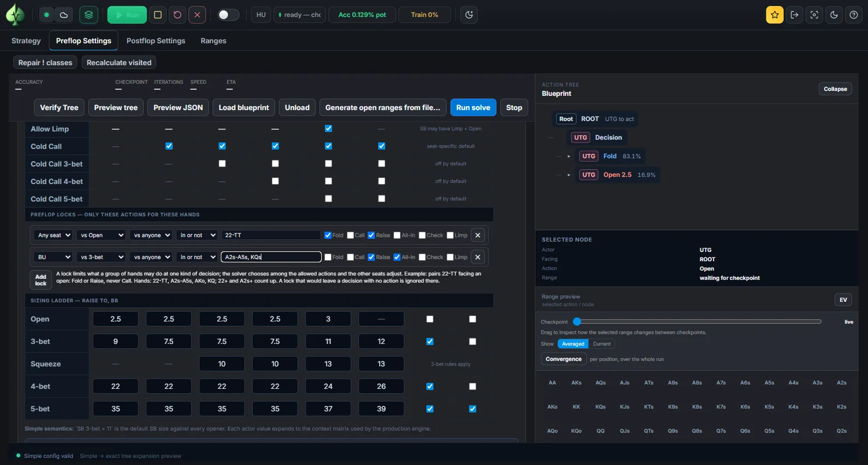Uncheck Fold in the 22-TT lock row
This screenshot has width=868, height=465.
328,235
